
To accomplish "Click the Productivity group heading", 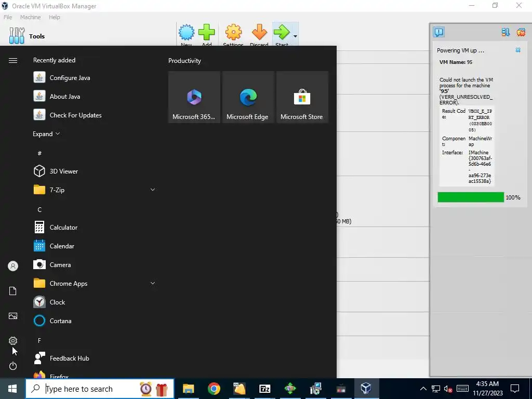I will 184,61.
